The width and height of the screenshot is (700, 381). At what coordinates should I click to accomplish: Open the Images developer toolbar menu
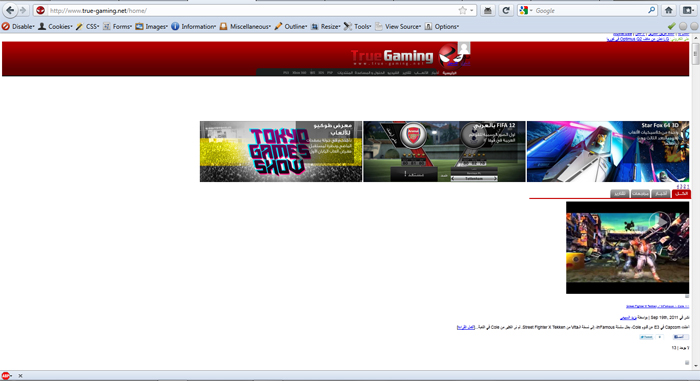pyautogui.click(x=151, y=27)
